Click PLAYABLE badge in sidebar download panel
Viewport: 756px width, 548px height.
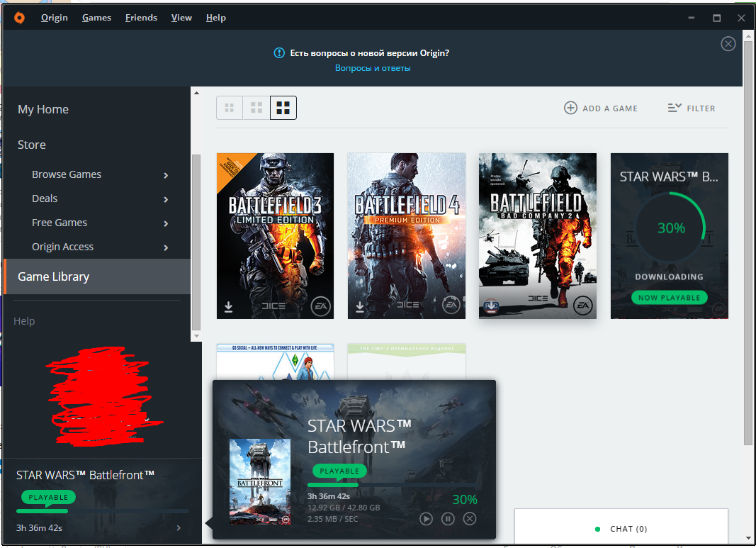pos(48,498)
